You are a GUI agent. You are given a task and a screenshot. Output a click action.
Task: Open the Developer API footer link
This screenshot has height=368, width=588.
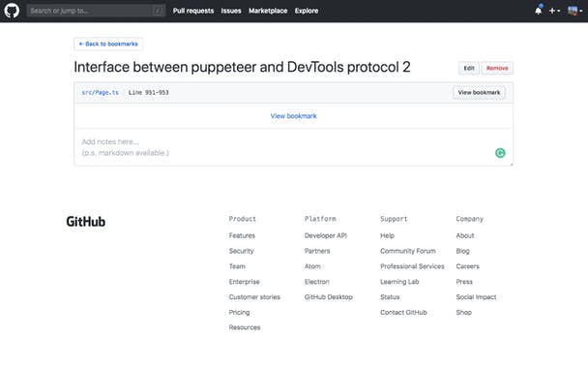pos(326,235)
